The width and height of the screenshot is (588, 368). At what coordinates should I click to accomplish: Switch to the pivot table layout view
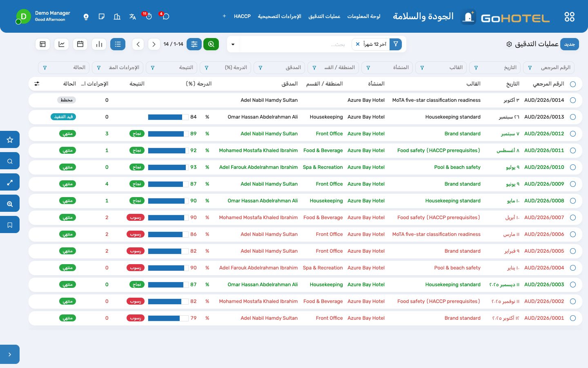42,44
